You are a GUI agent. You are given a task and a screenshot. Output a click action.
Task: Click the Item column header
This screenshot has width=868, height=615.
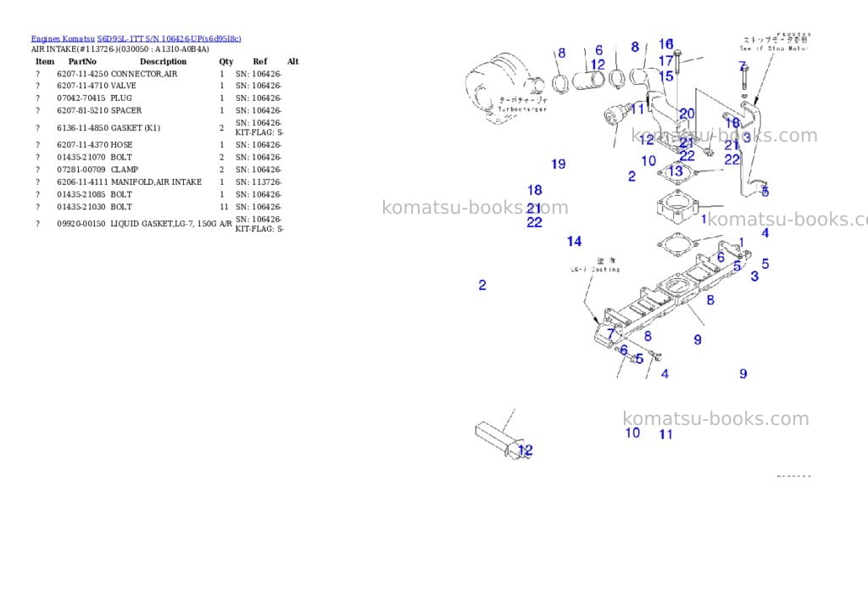tap(45, 61)
